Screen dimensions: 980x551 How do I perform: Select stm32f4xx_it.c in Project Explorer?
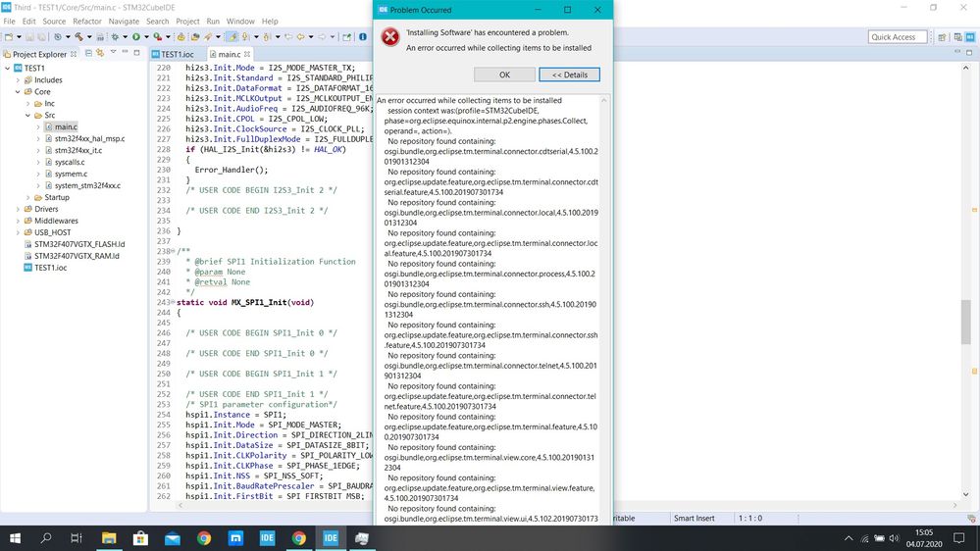pos(78,151)
